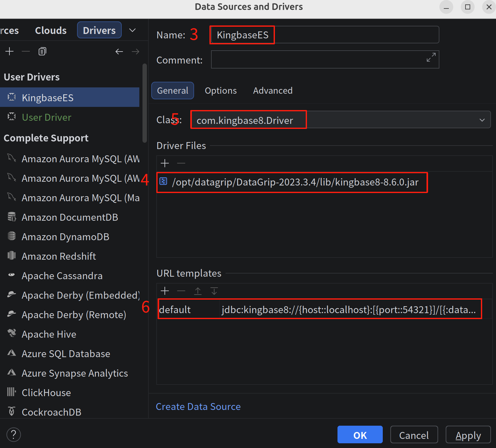This screenshot has width=496, height=448.
Task: Select the kingbase8-8.6.0.jar driver file
Action: pyautogui.click(x=295, y=182)
